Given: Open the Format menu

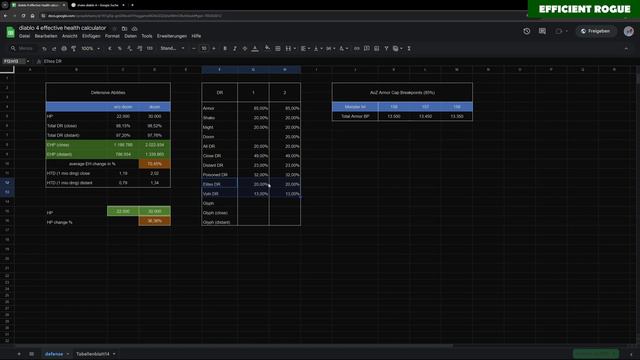Looking at the screenshot, I should (112, 36).
